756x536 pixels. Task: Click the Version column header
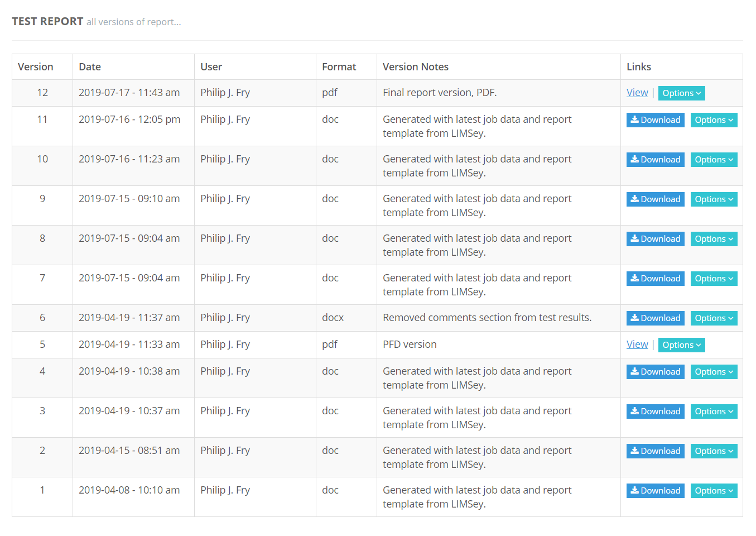(x=36, y=67)
